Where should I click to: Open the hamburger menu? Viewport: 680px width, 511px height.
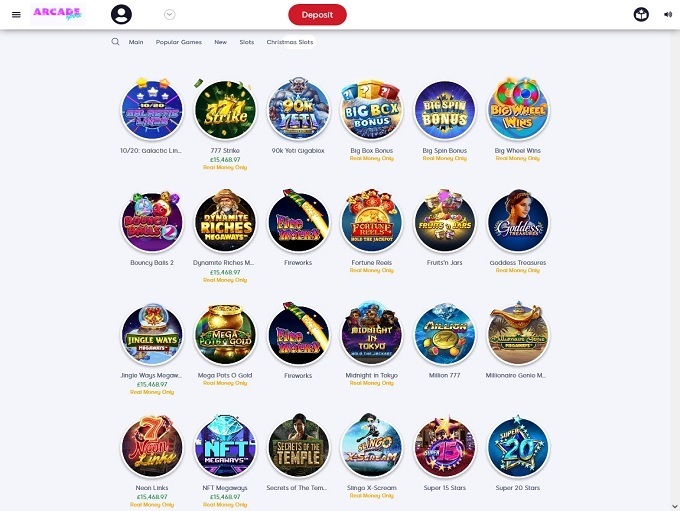16,15
